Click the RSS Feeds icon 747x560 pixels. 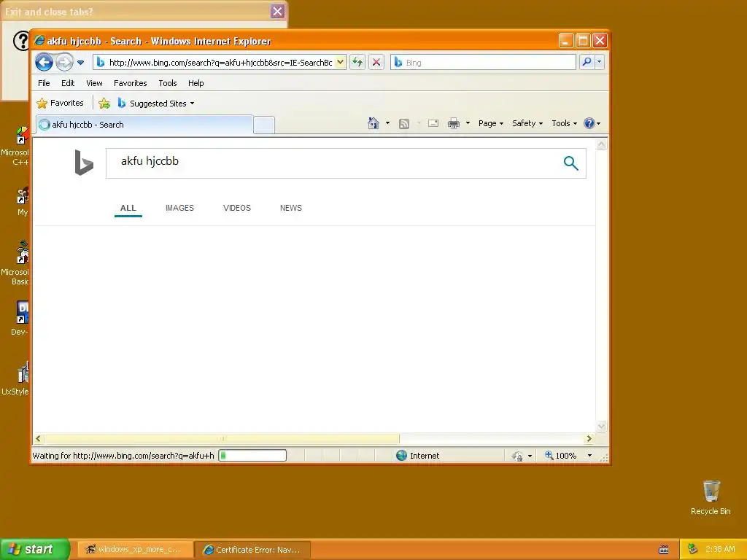pyautogui.click(x=404, y=124)
